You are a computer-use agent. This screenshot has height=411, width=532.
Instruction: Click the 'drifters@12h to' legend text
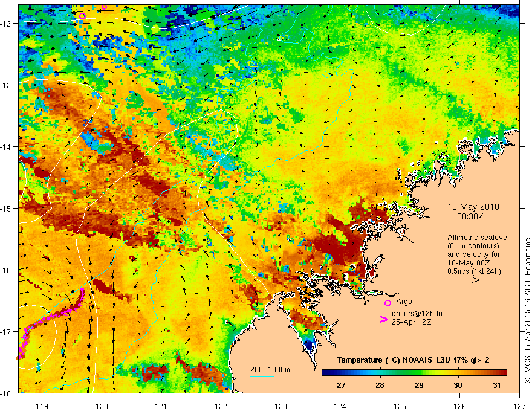tap(417, 313)
